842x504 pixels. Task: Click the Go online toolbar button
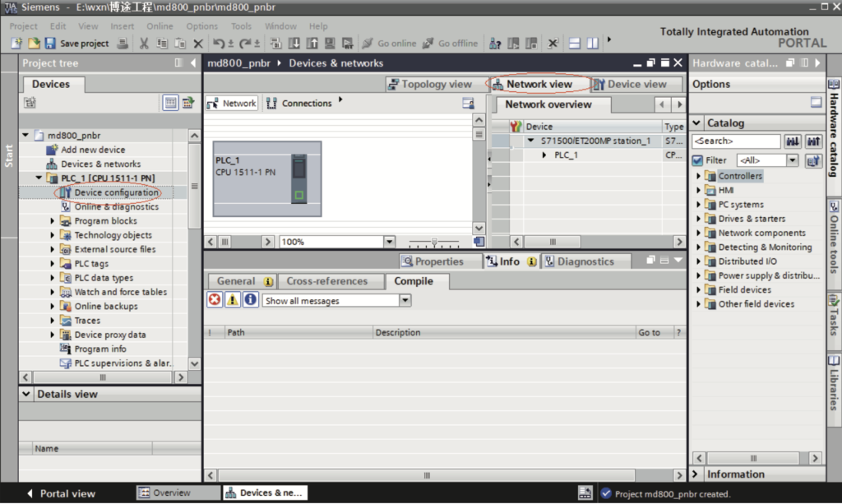(390, 44)
